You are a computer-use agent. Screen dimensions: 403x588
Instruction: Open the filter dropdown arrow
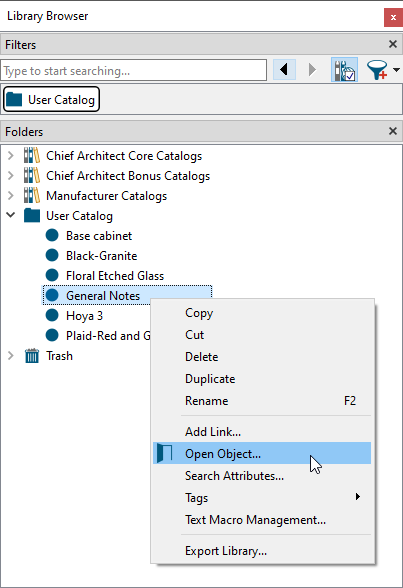click(396, 70)
